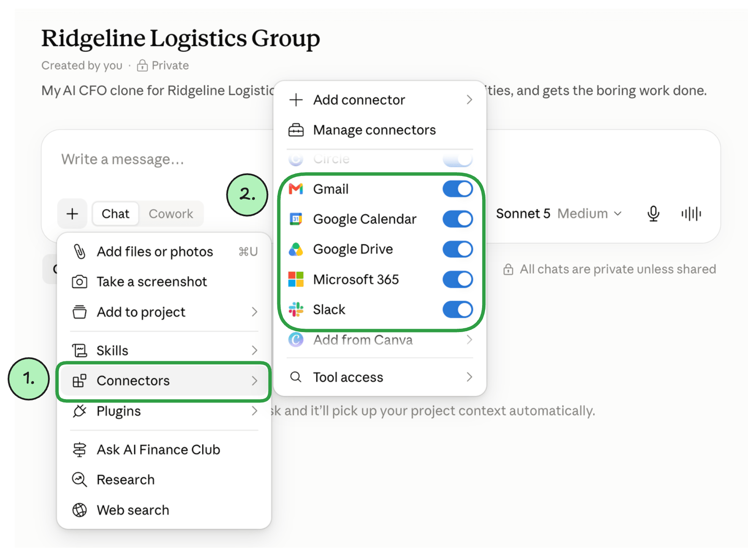Click the Plugins plug icon
The width and height of the screenshot is (756, 556).
79,411
